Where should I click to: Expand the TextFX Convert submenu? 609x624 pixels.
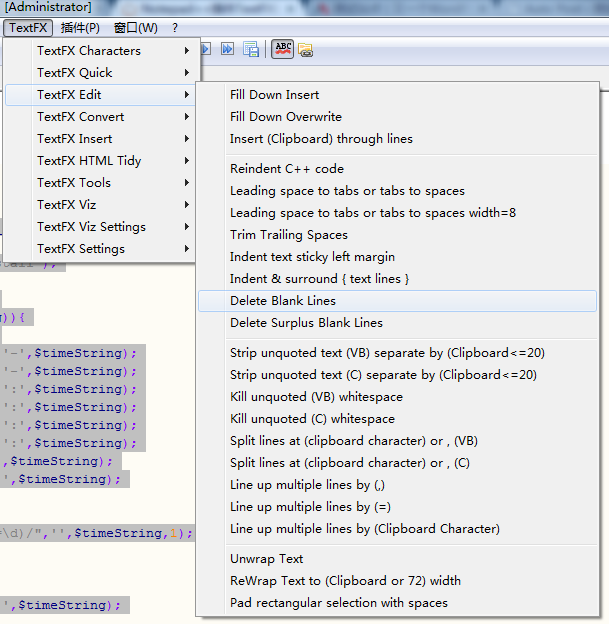pyautogui.click(x=100, y=117)
